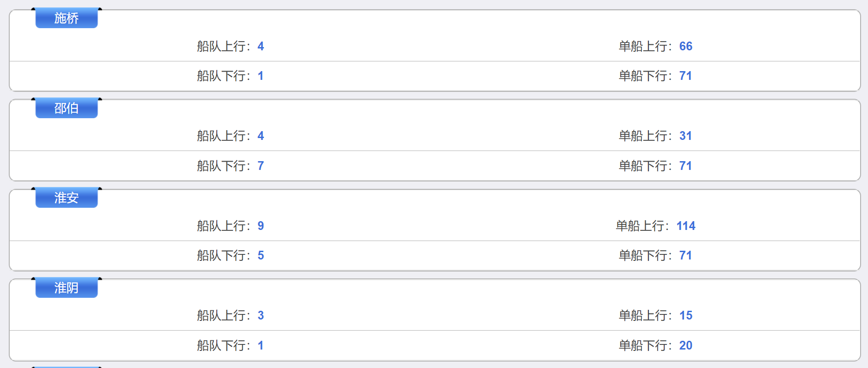This screenshot has height=368, width=868.
Task: Click 邵伯 船队上行 count 4
Action: [x=261, y=136]
